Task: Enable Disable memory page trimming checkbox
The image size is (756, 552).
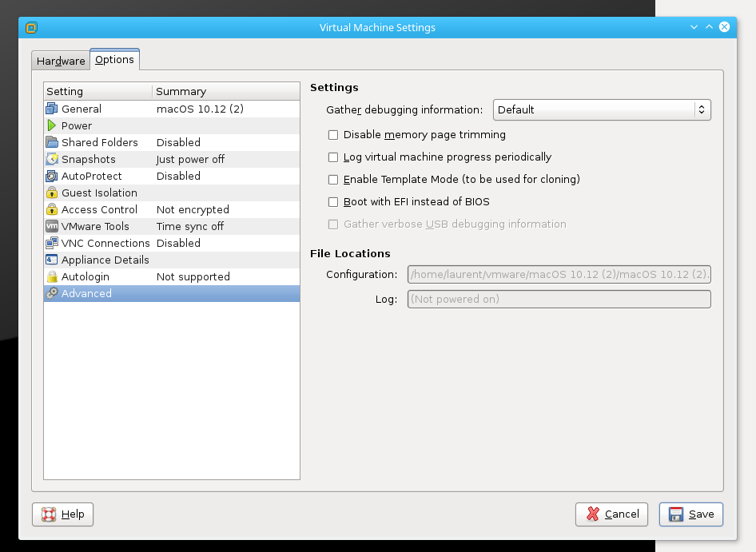Action: 333,135
